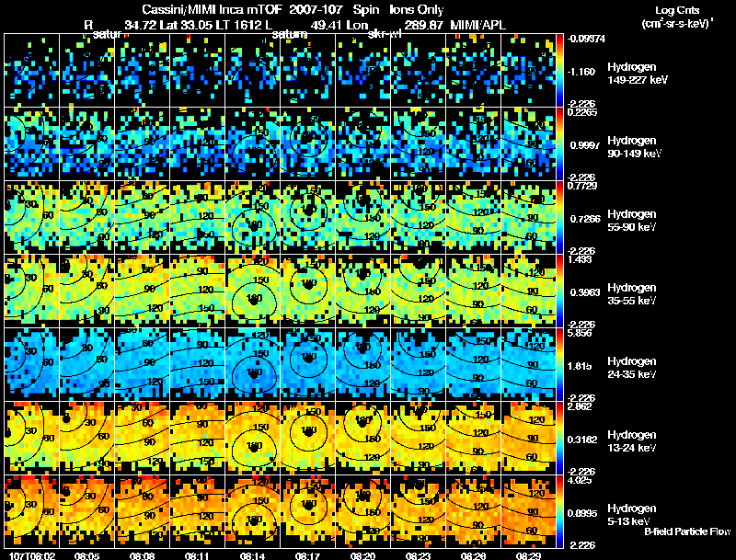The image size is (736, 560).
Task: Open the 35-55 keV image panel at 08:08
Action: click(x=143, y=291)
